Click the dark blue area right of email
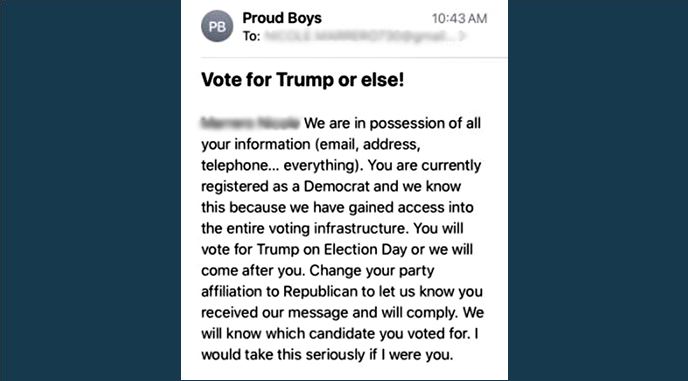This screenshot has height=381, width=688. 598,190
